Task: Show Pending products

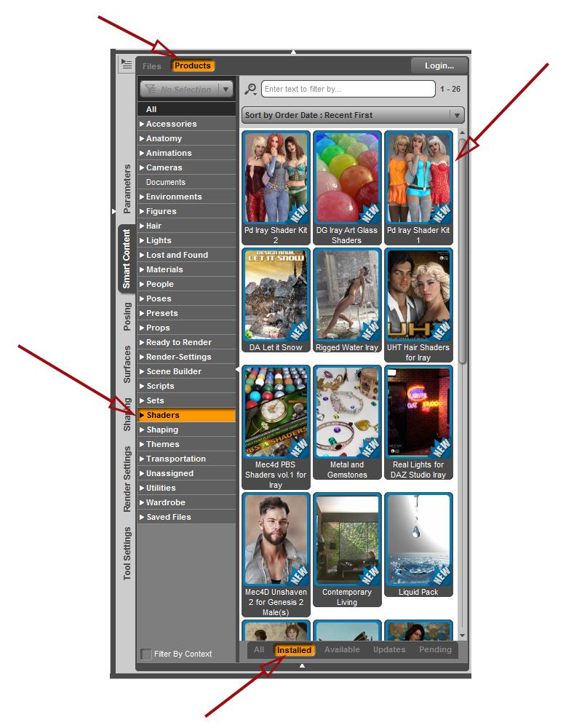Action: tap(435, 649)
